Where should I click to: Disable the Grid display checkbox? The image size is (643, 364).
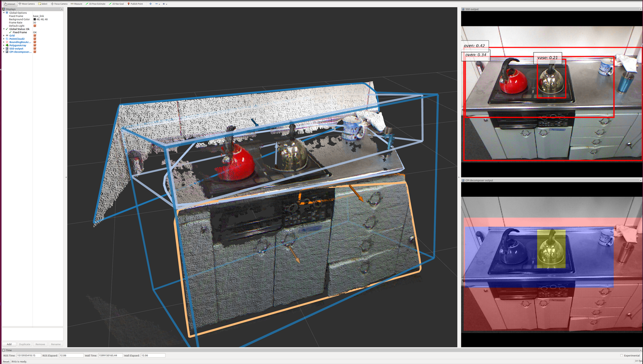[x=35, y=36]
